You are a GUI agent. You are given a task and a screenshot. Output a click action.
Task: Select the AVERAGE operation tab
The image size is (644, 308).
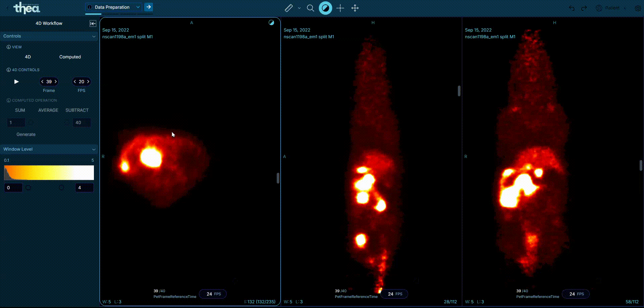point(48,110)
